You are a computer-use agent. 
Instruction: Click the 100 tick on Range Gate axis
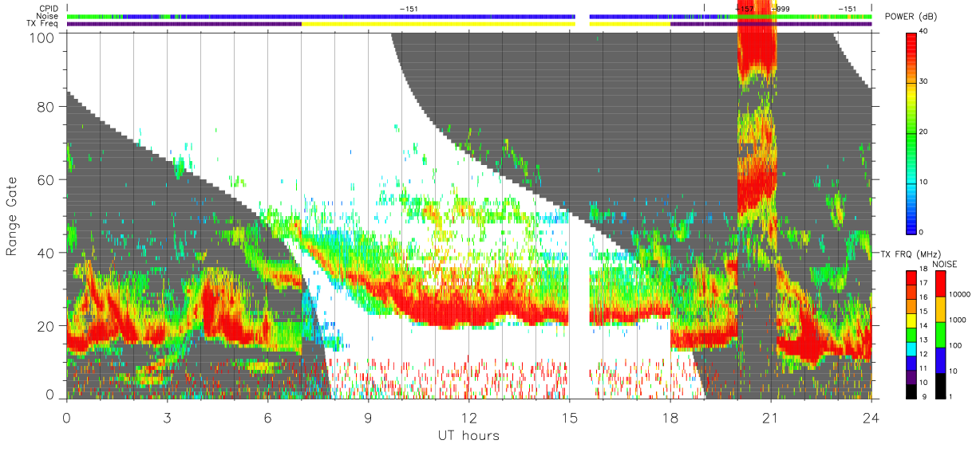coord(43,37)
